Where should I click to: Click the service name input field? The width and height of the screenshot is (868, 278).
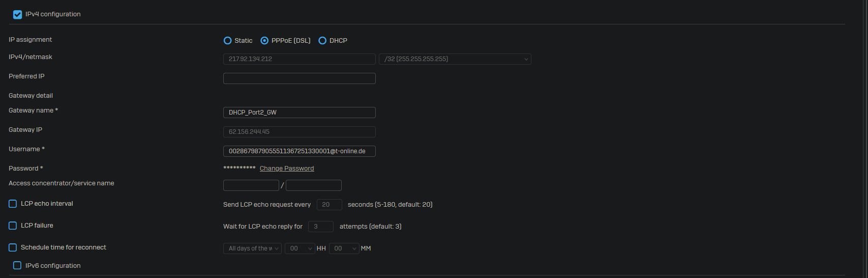(x=313, y=185)
